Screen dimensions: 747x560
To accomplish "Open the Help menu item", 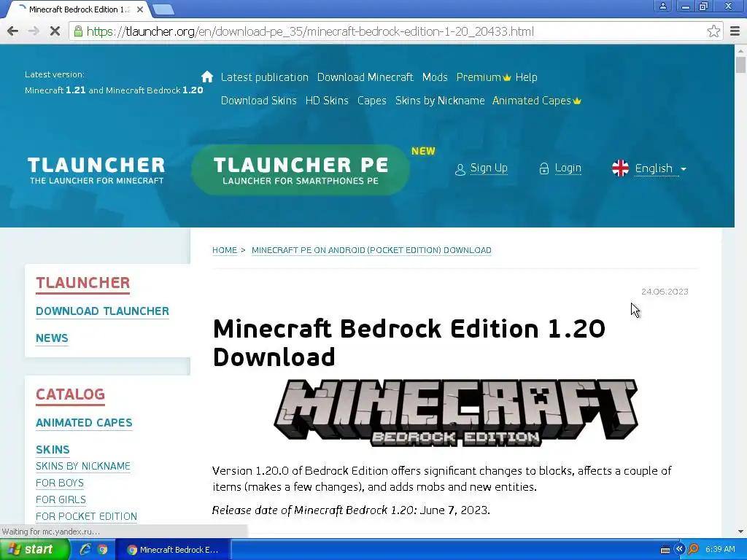I will [x=526, y=77].
